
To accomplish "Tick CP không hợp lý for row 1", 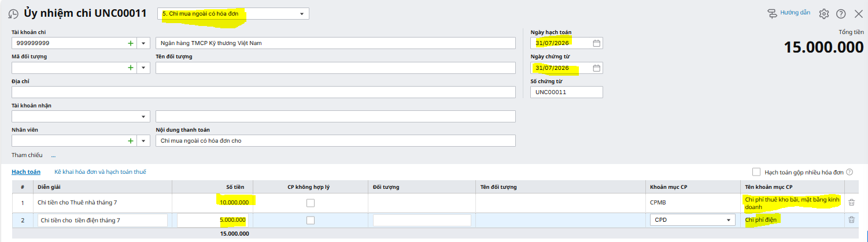I will (311, 202).
